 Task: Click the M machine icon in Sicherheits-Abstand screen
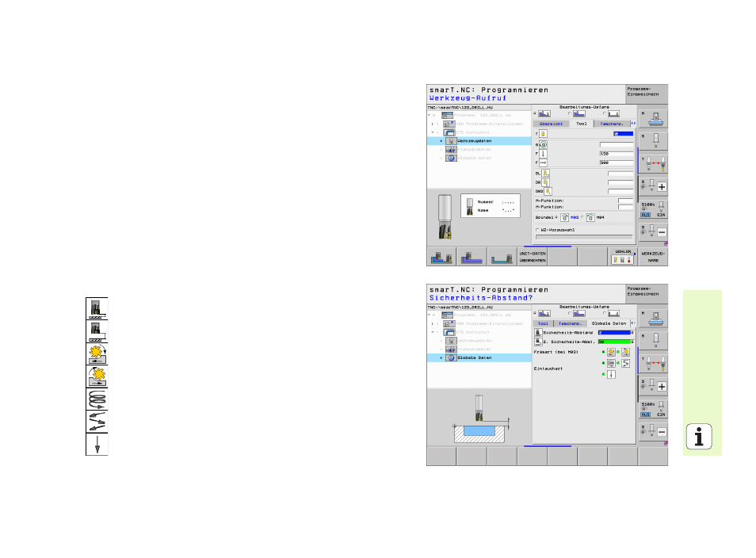pos(654,318)
